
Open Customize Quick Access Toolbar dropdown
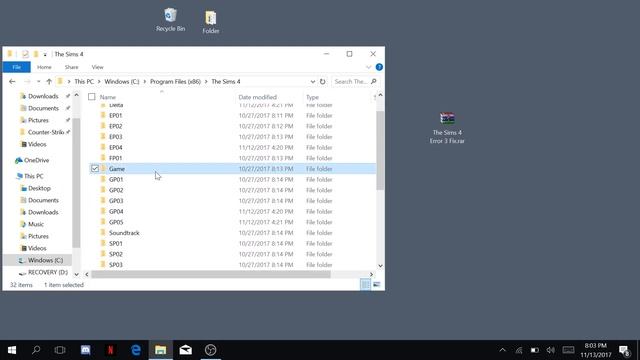point(45,54)
